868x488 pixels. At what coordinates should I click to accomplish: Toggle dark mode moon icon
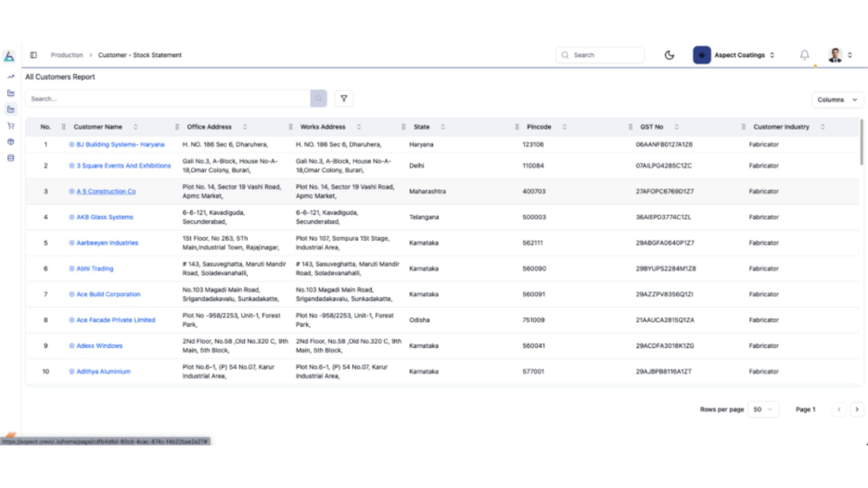(x=670, y=55)
